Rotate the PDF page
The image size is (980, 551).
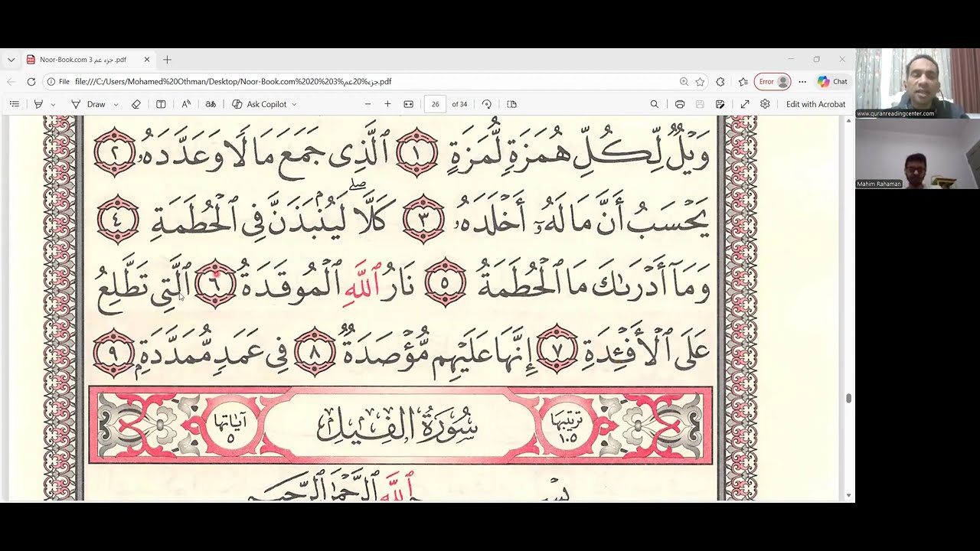pos(487,104)
